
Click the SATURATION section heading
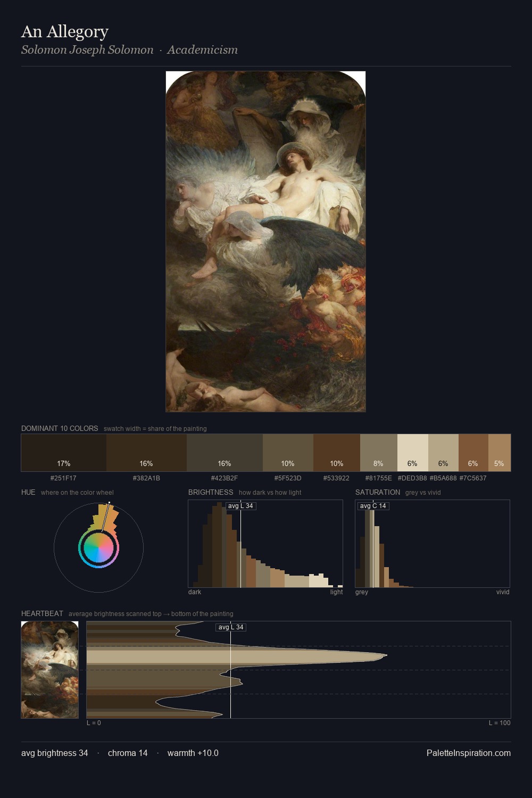(378, 492)
